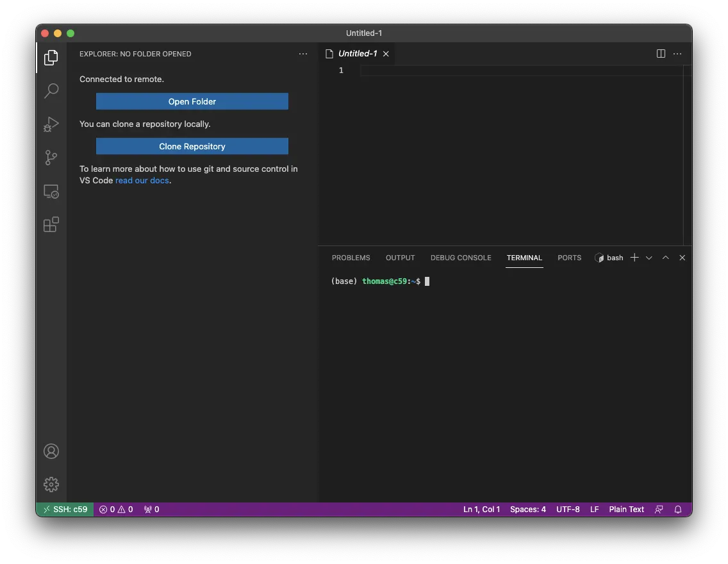Split the editor to the right
Screen dimensions: 728x564
pos(661,54)
